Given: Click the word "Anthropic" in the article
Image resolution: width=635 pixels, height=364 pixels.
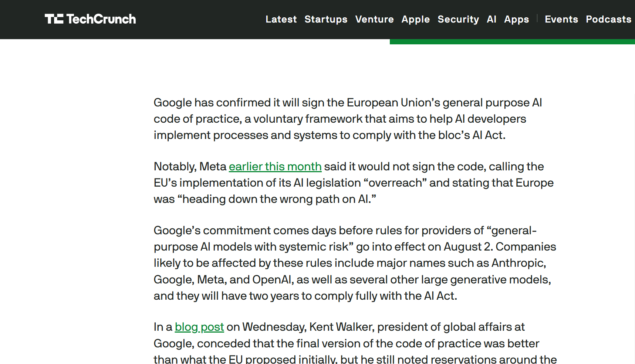Looking at the screenshot, I should (x=518, y=263).
